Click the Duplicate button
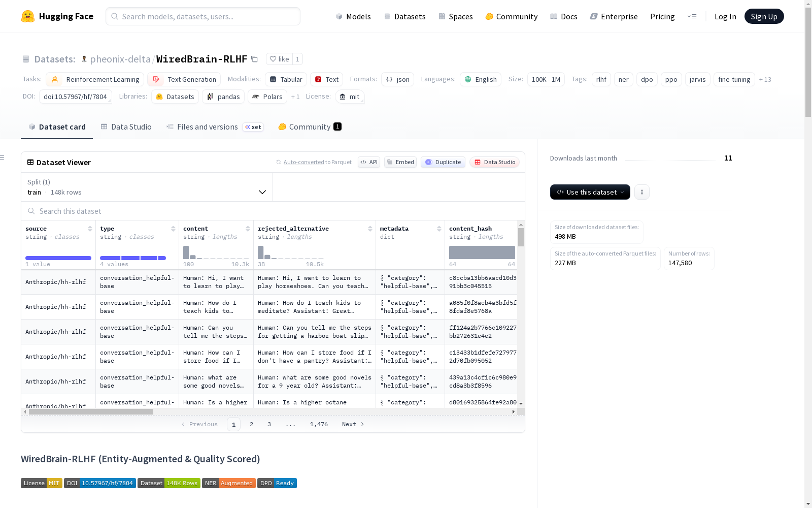812x508 pixels. (x=443, y=162)
